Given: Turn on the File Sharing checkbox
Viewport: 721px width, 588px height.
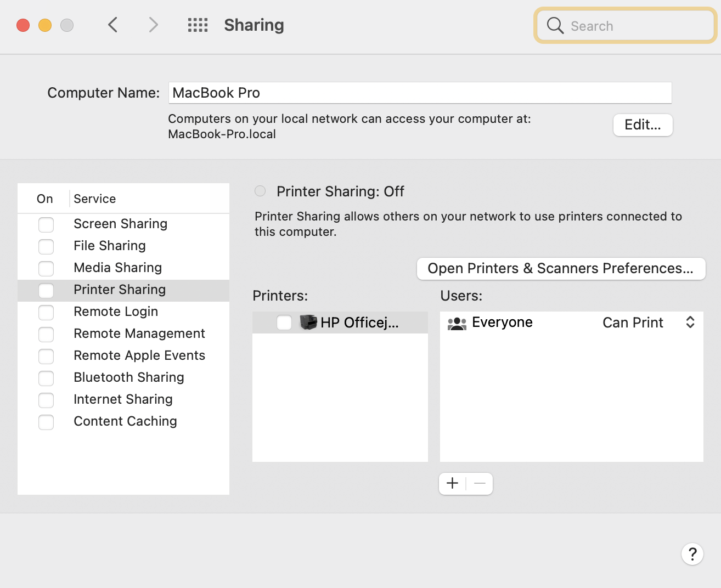Looking at the screenshot, I should coord(46,246).
